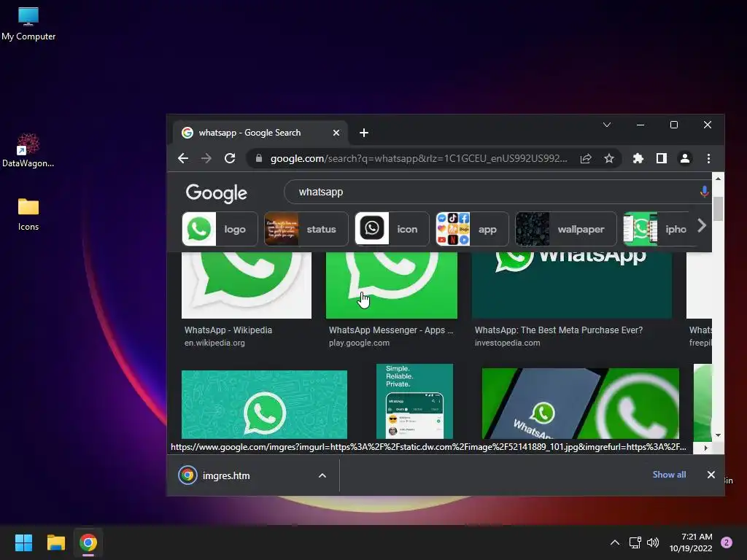
Task: Click the horizontal scrollbar's right arrow
Action: (x=706, y=448)
